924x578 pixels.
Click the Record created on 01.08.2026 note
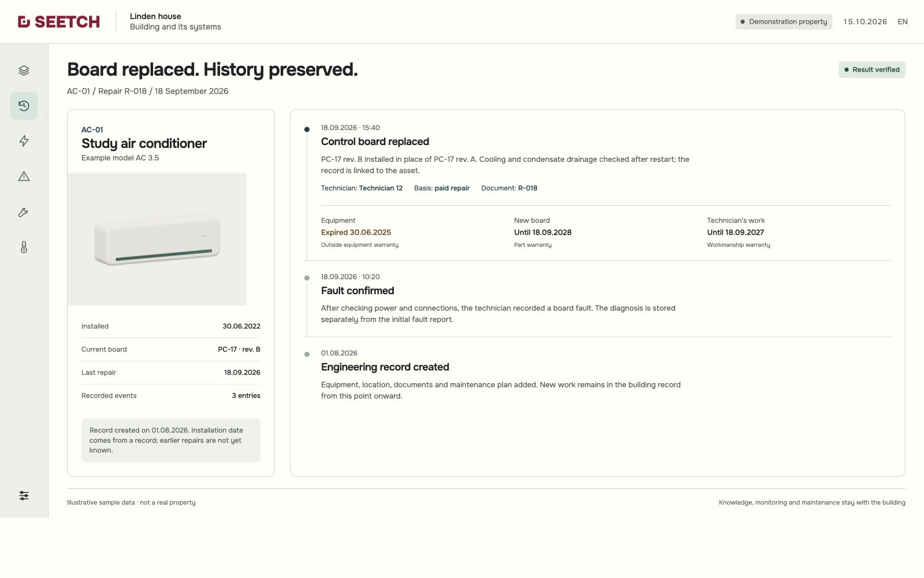tap(171, 440)
